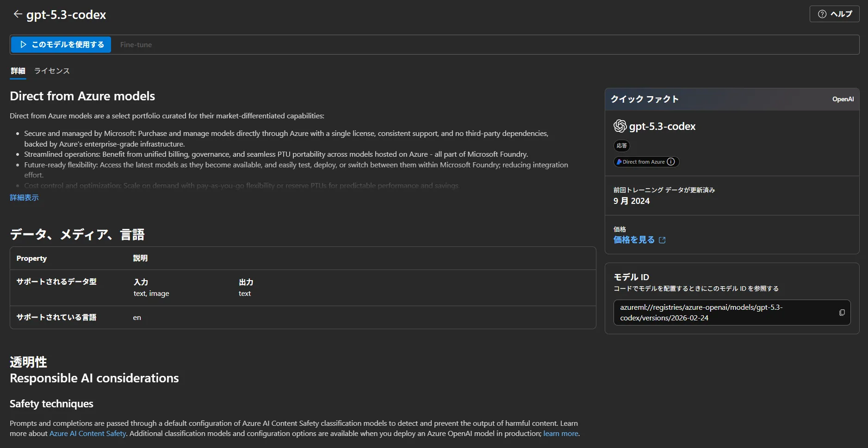Click the OpenAI logo beside gpt-5.3-codex

tap(620, 126)
